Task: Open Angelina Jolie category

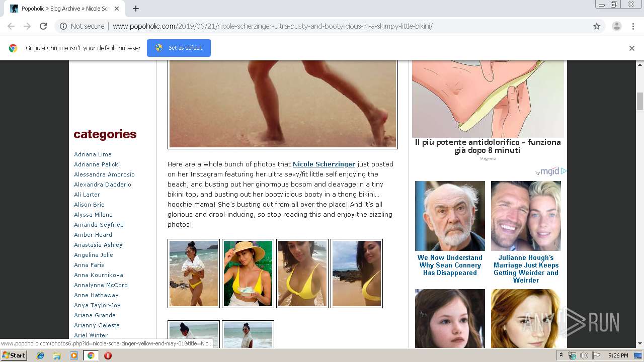Action: tap(94, 255)
